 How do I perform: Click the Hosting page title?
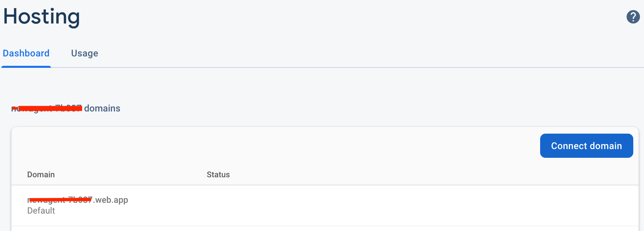(x=42, y=17)
